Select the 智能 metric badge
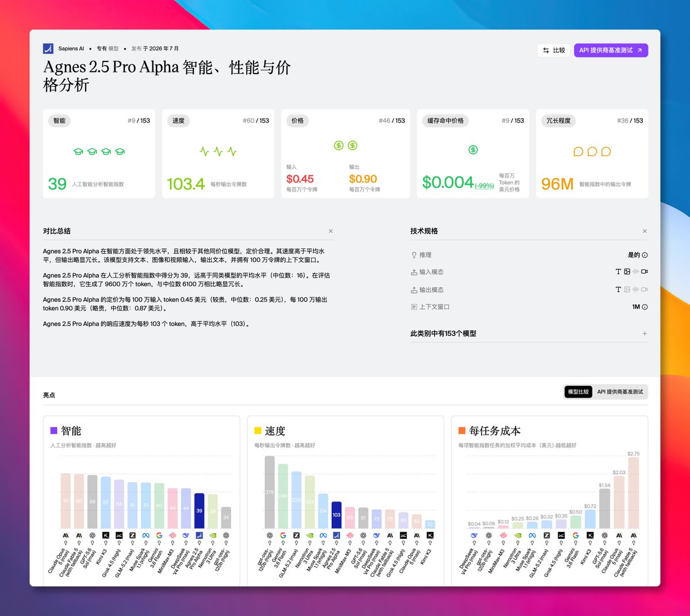The height and width of the screenshot is (616, 690). tap(59, 121)
